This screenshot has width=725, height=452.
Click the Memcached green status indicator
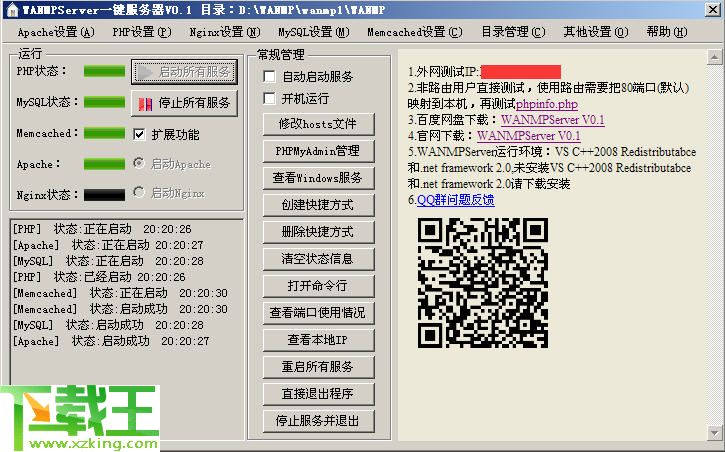[x=104, y=134]
